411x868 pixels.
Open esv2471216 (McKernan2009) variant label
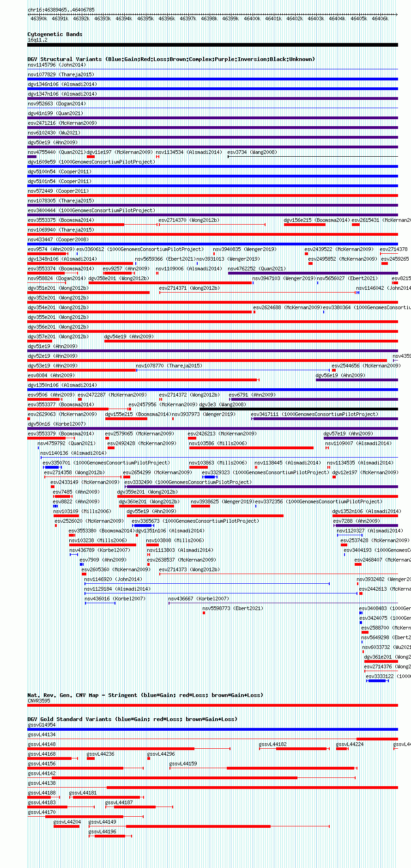pyautogui.click(x=62, y=123)
